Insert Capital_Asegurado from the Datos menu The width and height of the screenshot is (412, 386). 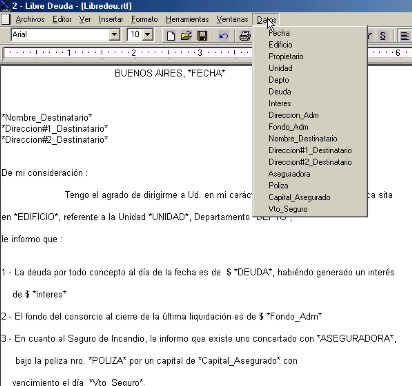coord(310,197)
